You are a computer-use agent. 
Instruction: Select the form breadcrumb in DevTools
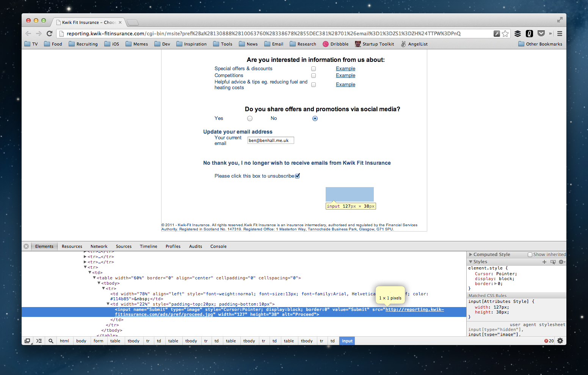coord(98,341)
